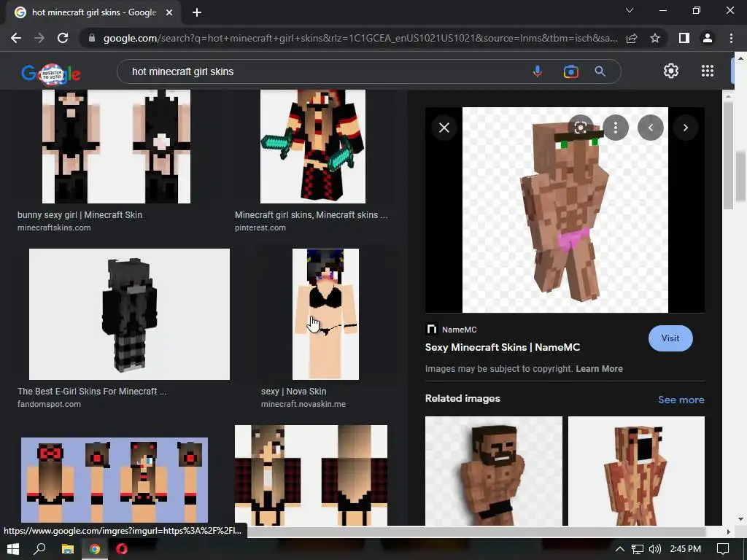Click the fandomspot.com source text

[49, 404]
